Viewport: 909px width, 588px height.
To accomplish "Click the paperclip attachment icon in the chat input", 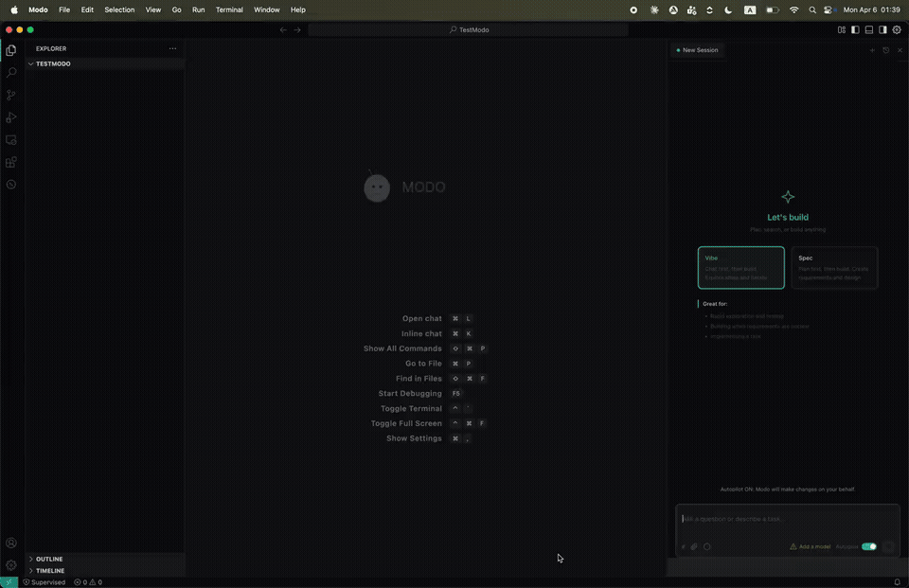I will (x=694, y=546).
